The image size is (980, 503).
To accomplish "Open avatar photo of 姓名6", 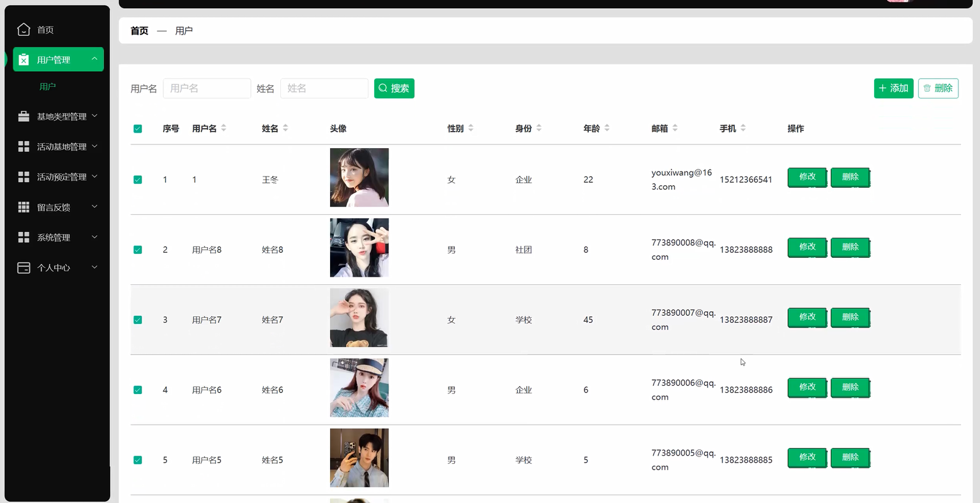I will click(359, 387).
